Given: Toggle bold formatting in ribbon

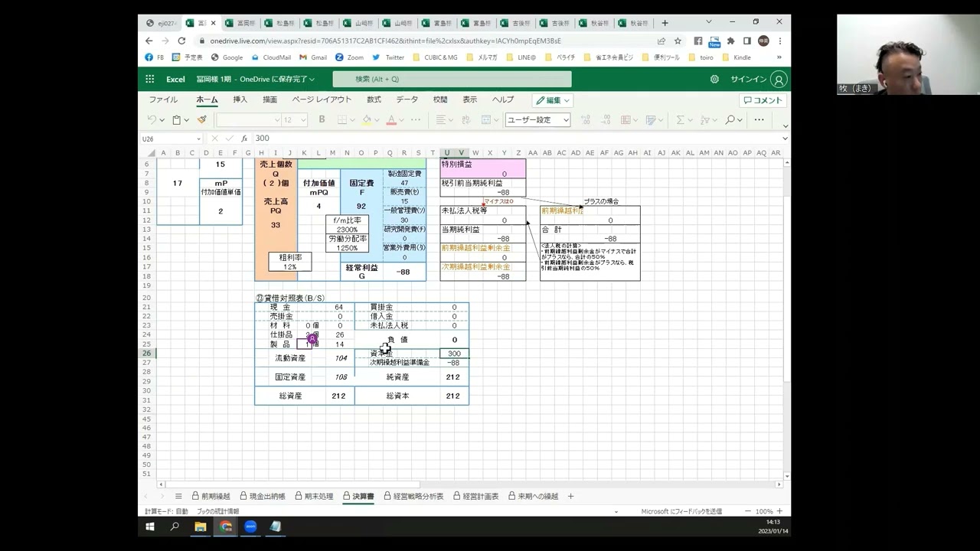Looking at the screenshot, I should (322, 119).
